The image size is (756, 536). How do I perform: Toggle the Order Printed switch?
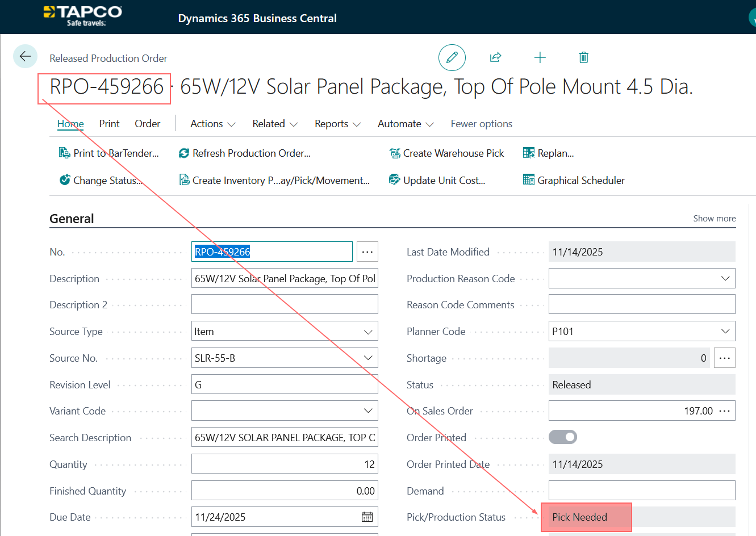pyautogui.click(x=563, y=437)
